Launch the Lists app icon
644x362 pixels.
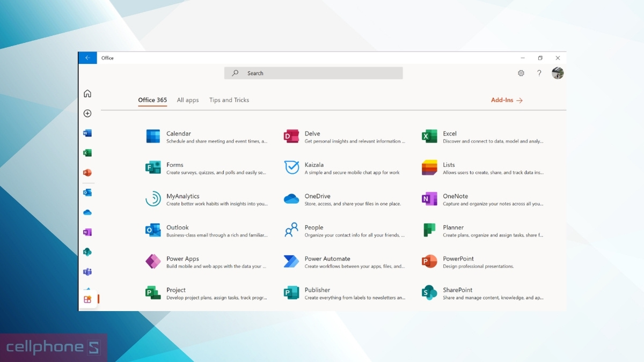[429, 167]
